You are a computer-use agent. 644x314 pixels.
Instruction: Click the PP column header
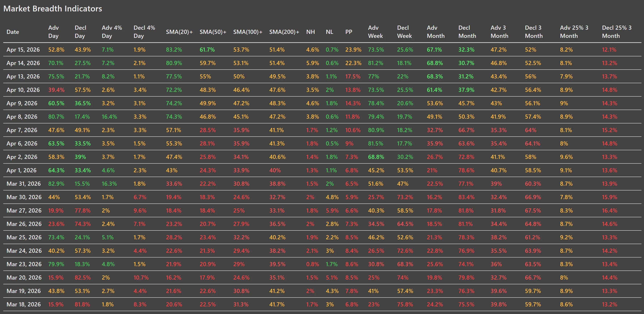coord(349,32)
